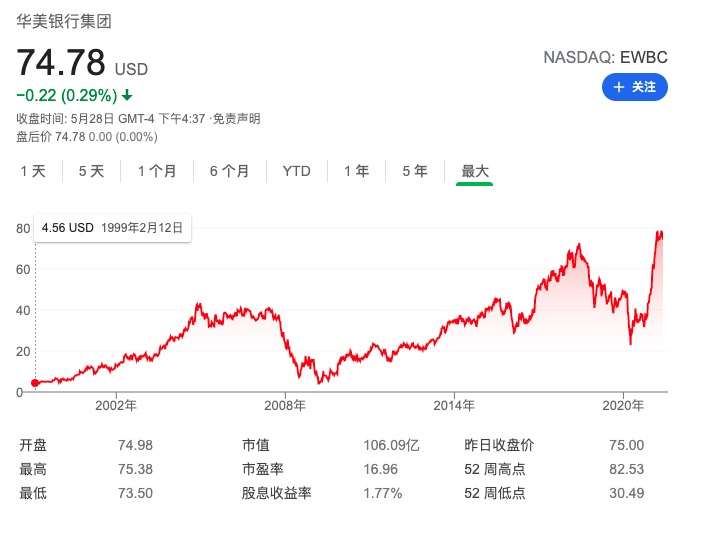This screenshot has height=538, width=705.
Task: Select the 1 年 range tab
Action: 357,171
